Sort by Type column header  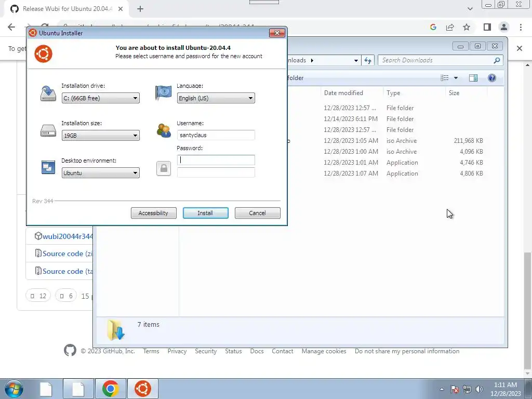tap(414, 93)
